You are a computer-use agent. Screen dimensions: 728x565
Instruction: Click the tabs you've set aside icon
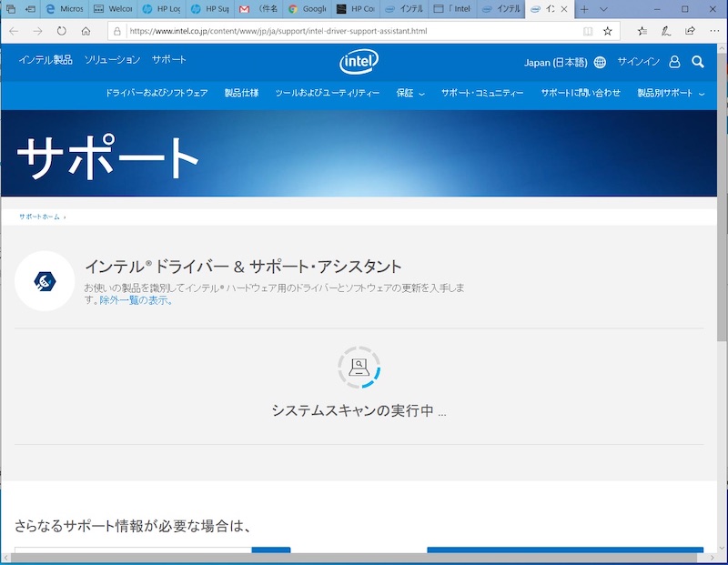click(x=11, y=9)
